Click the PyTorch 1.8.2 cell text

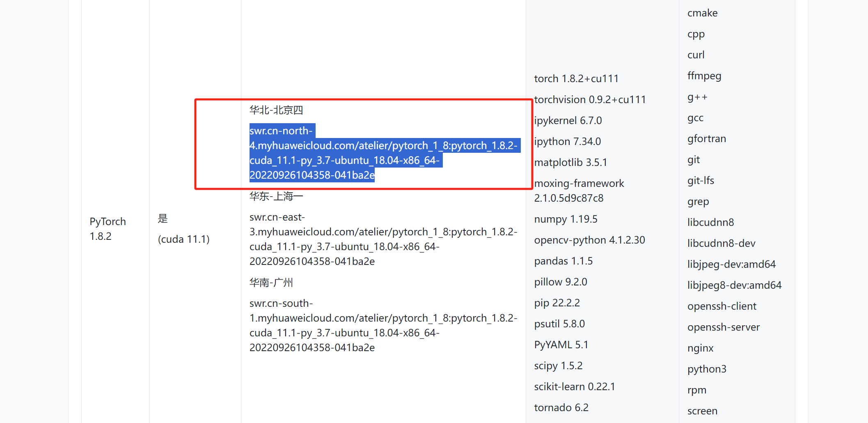coord(108,229)
